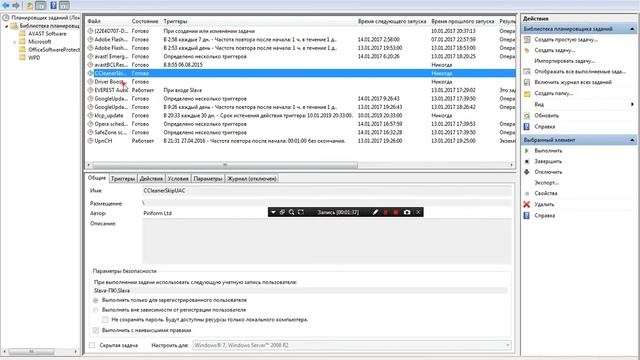Image resolution: width=640 pixels, height=360 pixels.
Task: Click the refresh icon beside 'Обновить'
Action: tap(527, 116)
